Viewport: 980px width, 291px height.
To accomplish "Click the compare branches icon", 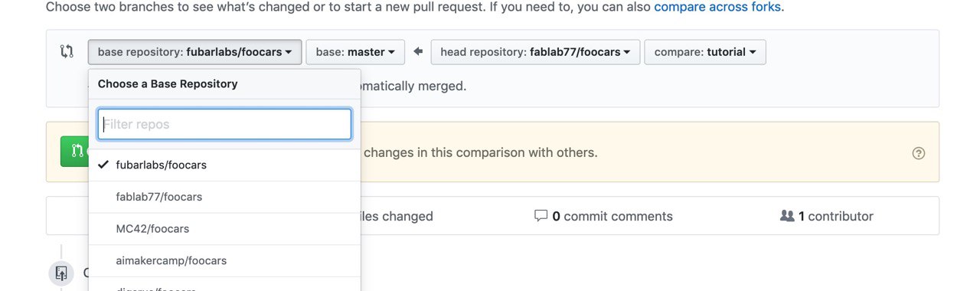I will tap(67, 52).
